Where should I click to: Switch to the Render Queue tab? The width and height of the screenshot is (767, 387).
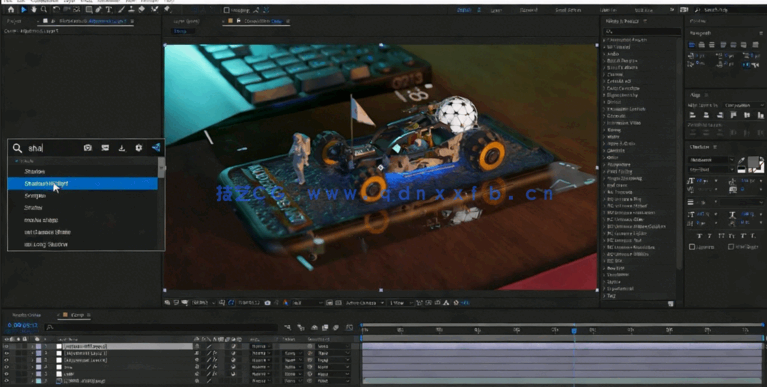pos(26,315)
